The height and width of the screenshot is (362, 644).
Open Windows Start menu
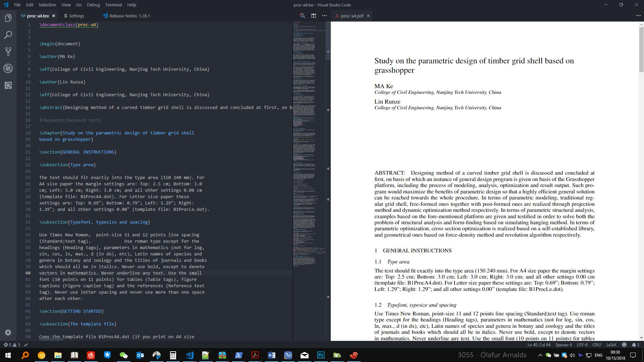[x=8, y=355]
